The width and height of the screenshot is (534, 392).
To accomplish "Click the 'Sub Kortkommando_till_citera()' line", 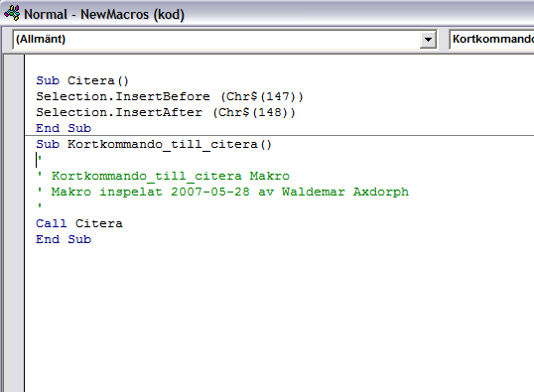I will tap(154, 145).
